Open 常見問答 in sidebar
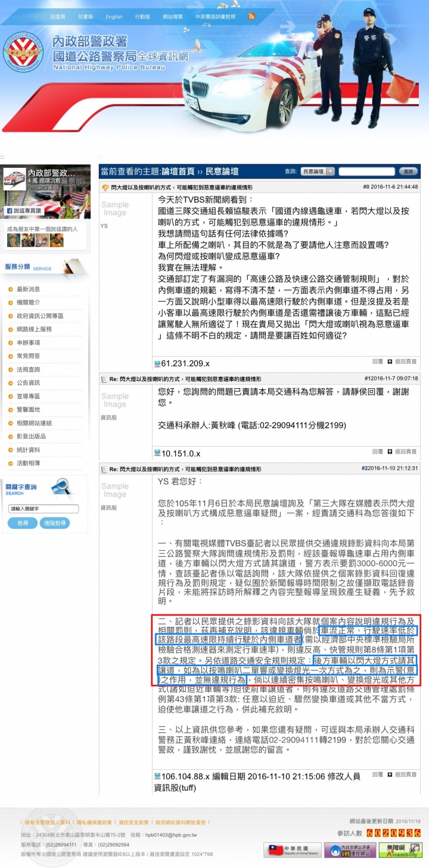Image resolution: width=429 pixels, height=868 pixels. tap(29, 356)
